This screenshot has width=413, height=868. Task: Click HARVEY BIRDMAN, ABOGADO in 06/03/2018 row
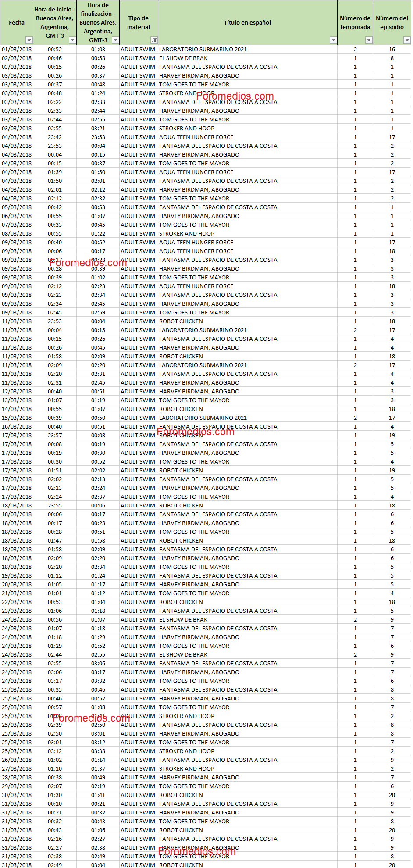(199, 216)
